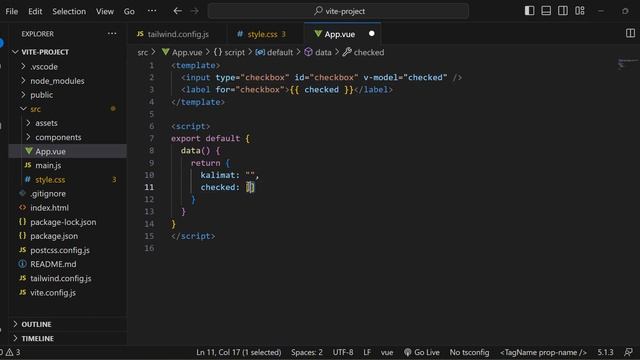Click the checked breadcrumb segment
Screen dimensions: 640x360
[363, 52]
